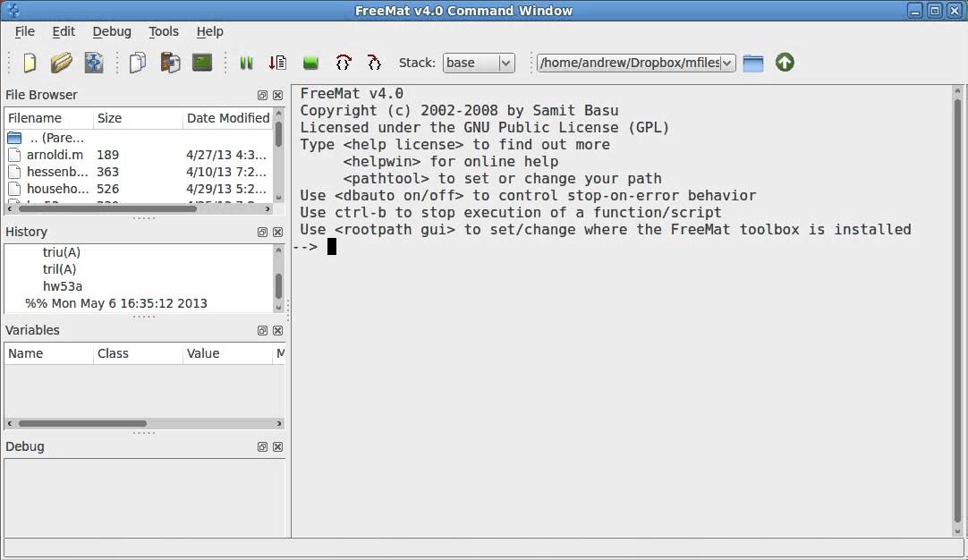Select tril(A) in History
Screen dimensions: 968x560
click(59, 270)
